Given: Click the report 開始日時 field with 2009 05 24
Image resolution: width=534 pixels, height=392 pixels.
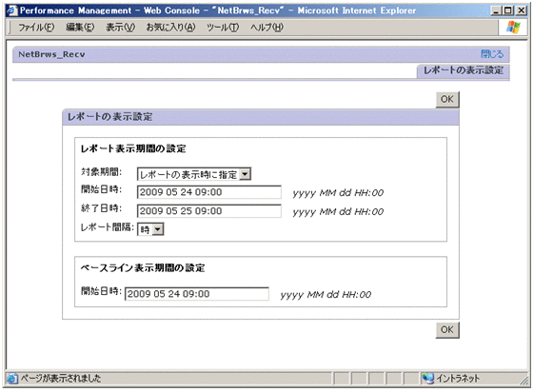Looking at the screenshot, I should coord(209,192).
